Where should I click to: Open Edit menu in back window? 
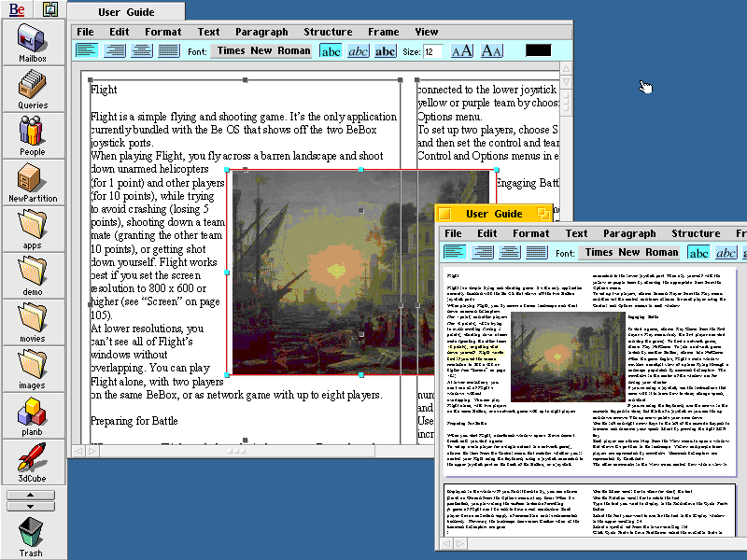pyautogui.click(x=120, y=32)
